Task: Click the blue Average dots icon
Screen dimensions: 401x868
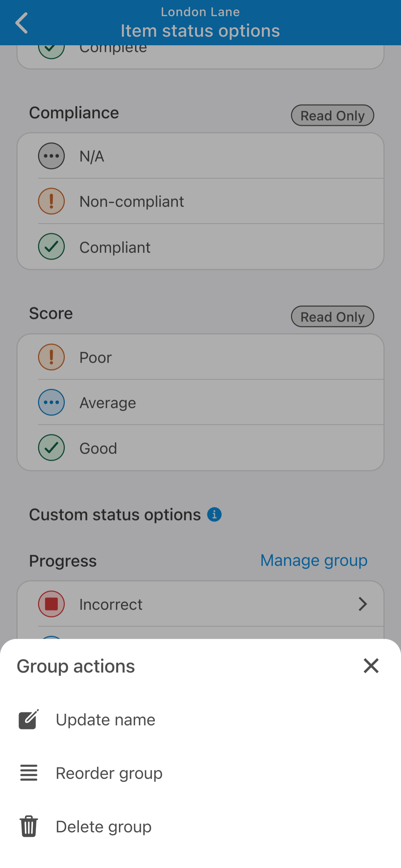Action: coord(51,402)
